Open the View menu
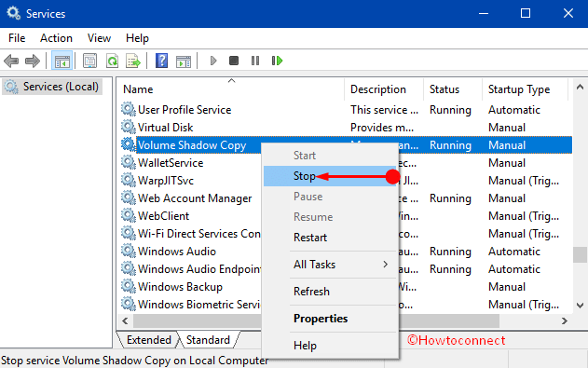Image resolution: width=588 pixels, height=368 pixels. coord(99,38)
